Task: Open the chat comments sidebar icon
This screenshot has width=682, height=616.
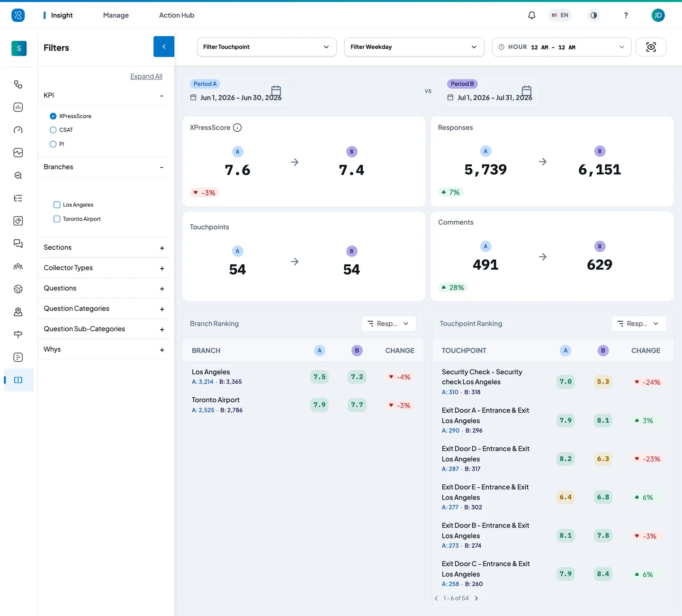Action: (18, 244)
